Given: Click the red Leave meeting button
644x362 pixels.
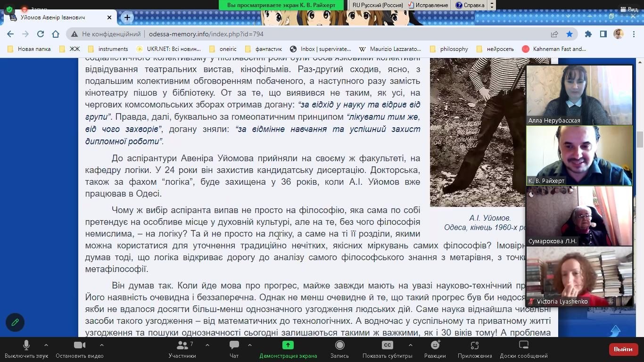Looking at the screenshot, I should (x=623, y=349).
